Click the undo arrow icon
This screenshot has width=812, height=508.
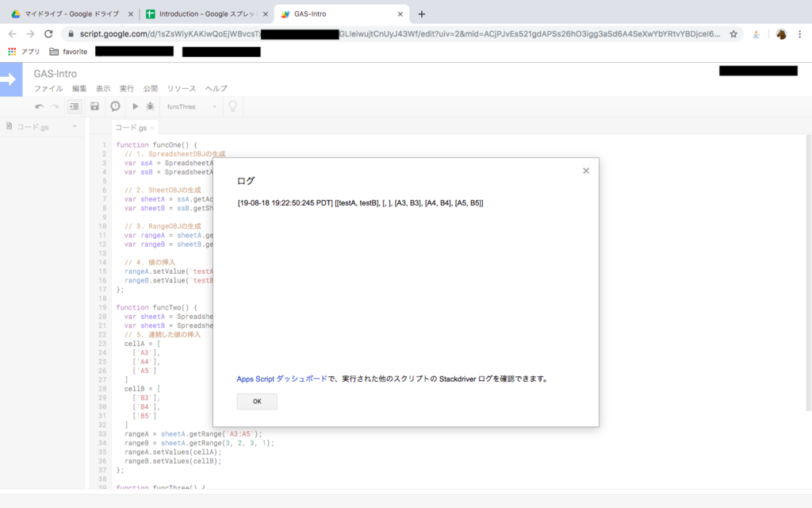[40, 106]
